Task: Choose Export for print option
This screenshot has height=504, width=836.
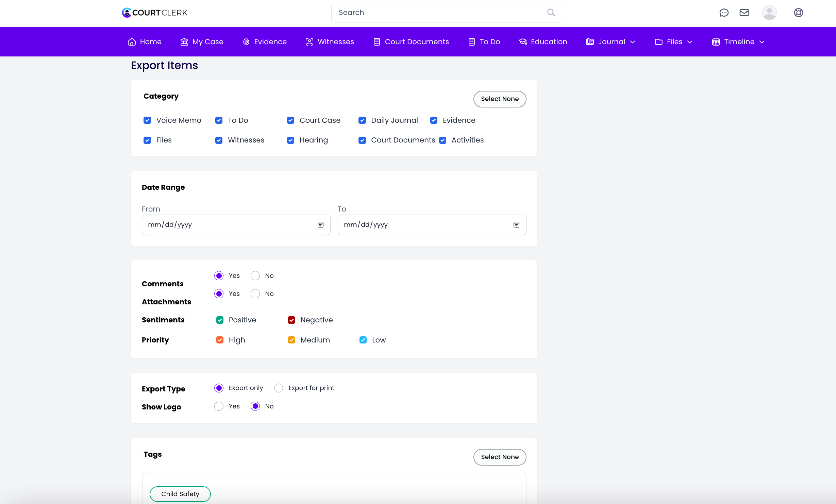Action: tap(279, 388)
